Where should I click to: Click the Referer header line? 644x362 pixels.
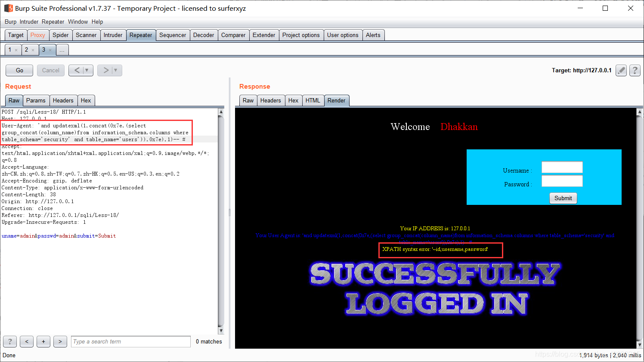[60, 215]
